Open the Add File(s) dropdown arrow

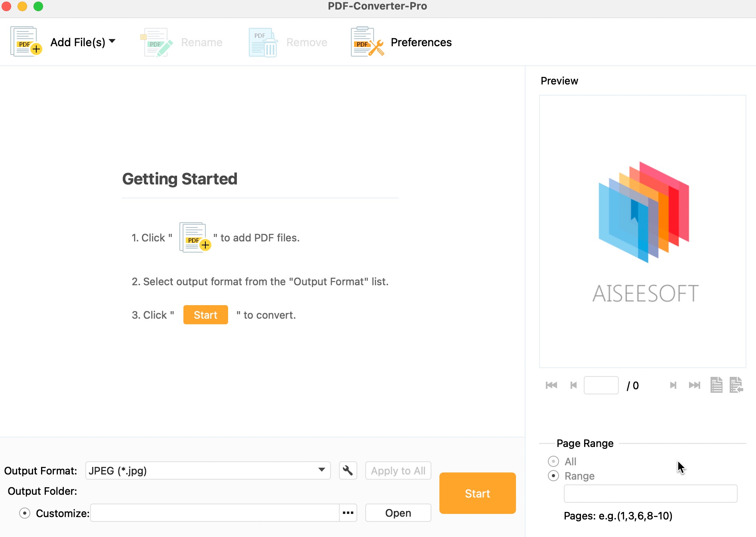pyautogui.click(x=112, y=41)
